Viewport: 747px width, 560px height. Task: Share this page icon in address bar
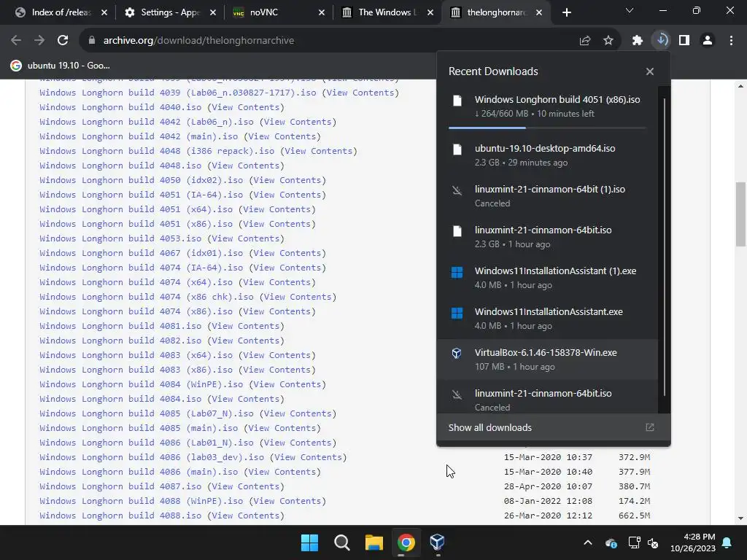pos(585,41)
